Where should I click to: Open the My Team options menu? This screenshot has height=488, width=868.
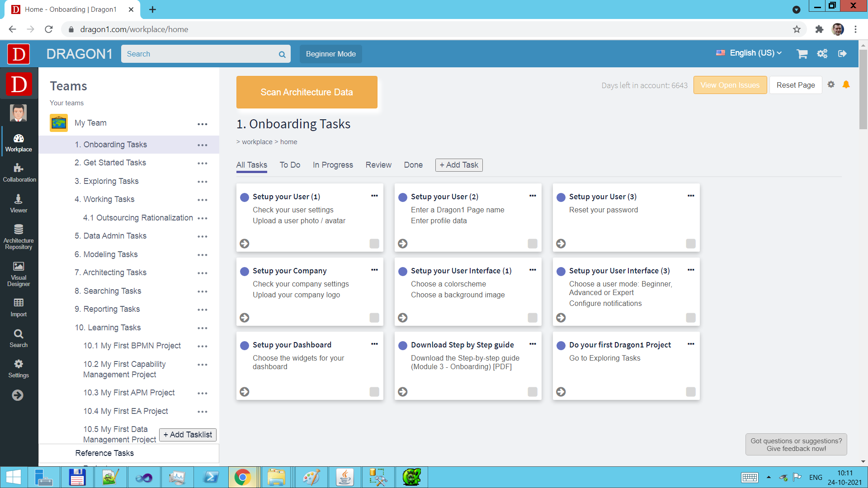pyautogui.click(x=203, y=124)
